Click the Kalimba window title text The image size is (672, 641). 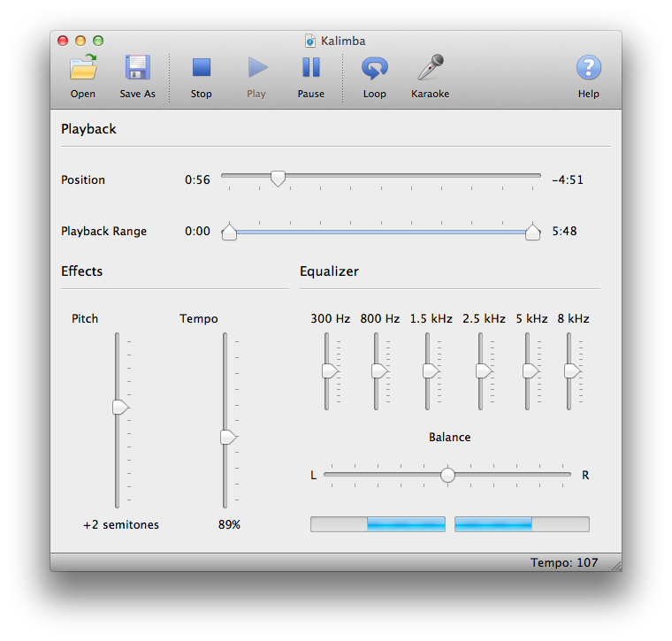343,42
